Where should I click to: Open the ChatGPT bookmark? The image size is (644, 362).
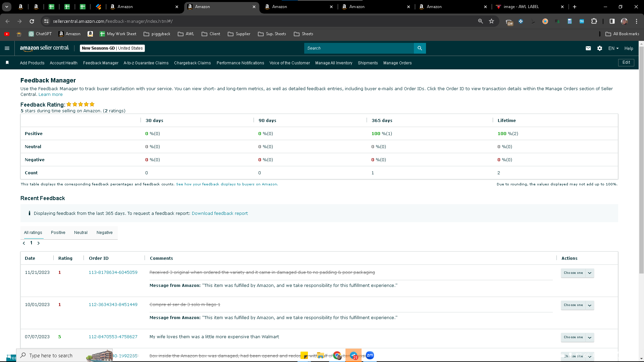coord(40,34)
